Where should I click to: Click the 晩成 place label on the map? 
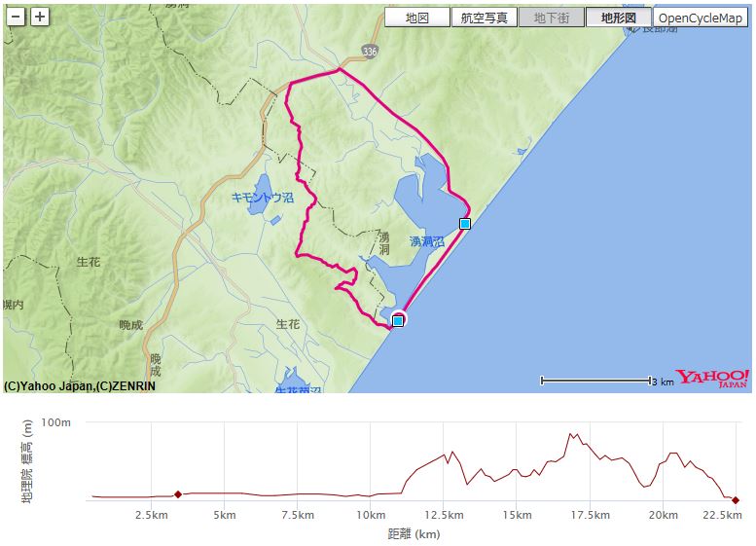(130, 324)
